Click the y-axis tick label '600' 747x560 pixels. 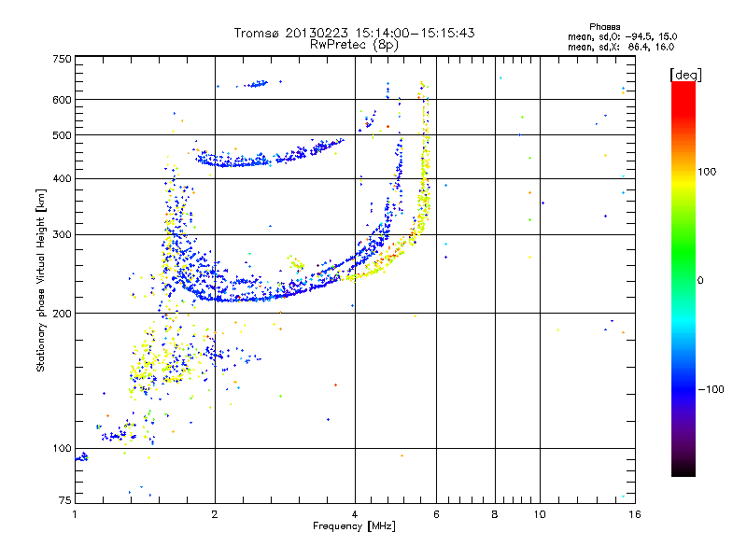tap(62, 100)
